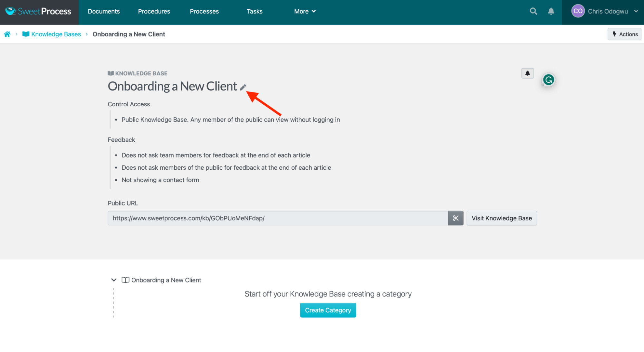Image resolution: width=644 pixels, height=352 pixels.
Task: Open the Processes section
Action: tap(204, 11)
